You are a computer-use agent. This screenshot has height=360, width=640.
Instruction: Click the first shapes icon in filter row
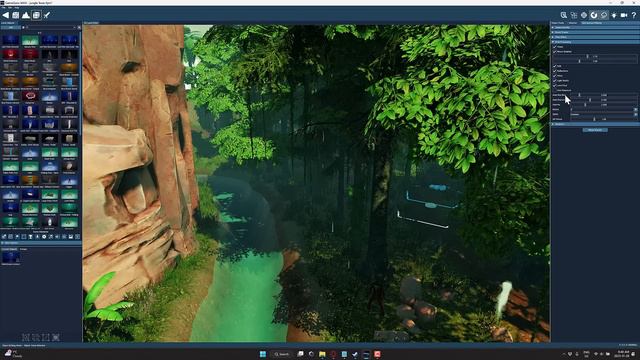pos(4,236)
